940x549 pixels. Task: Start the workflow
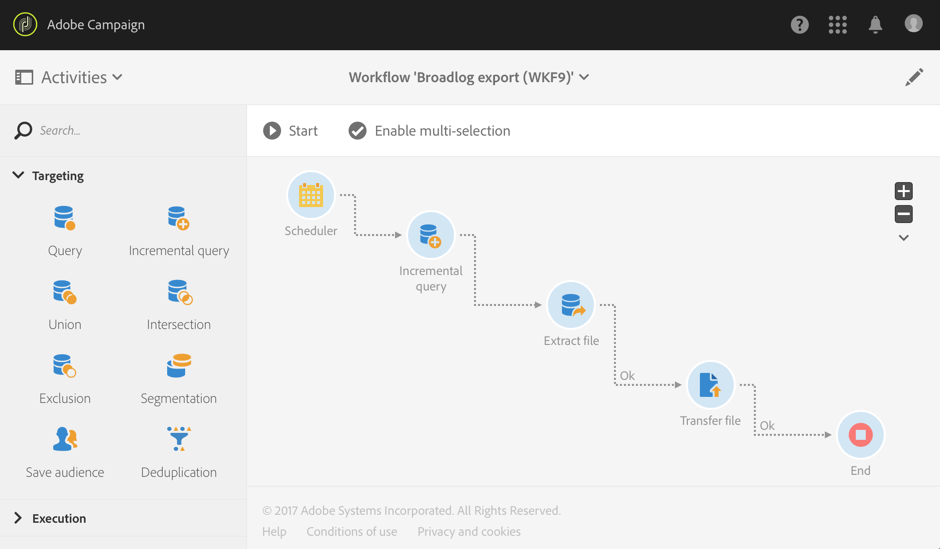[x=291, y=131]
